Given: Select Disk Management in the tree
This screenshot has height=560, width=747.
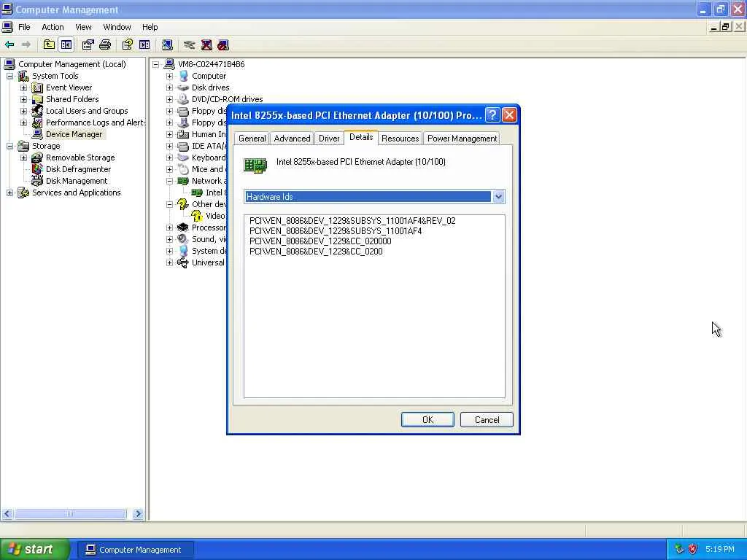Looking at the screenshot, I should 76,181.
